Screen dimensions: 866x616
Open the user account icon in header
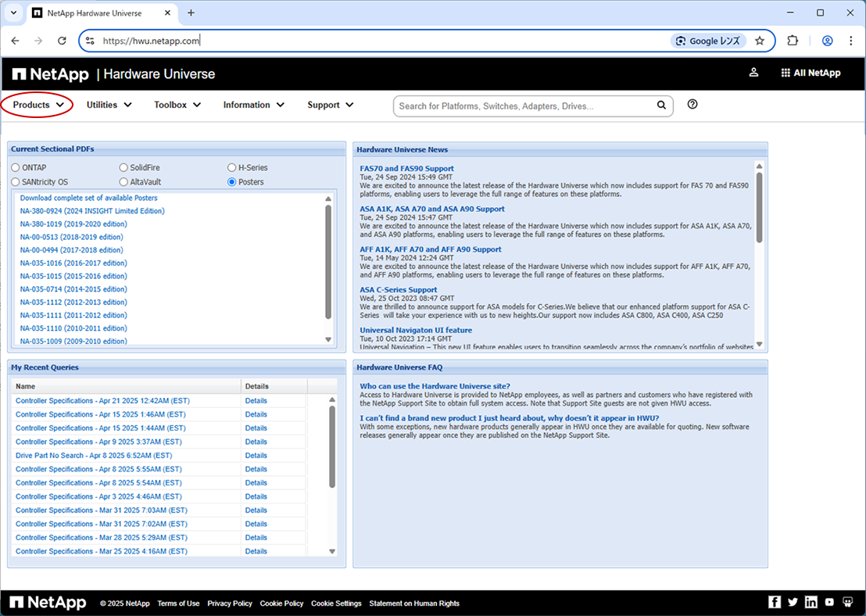pyautogui.click(x=753, y=73)
